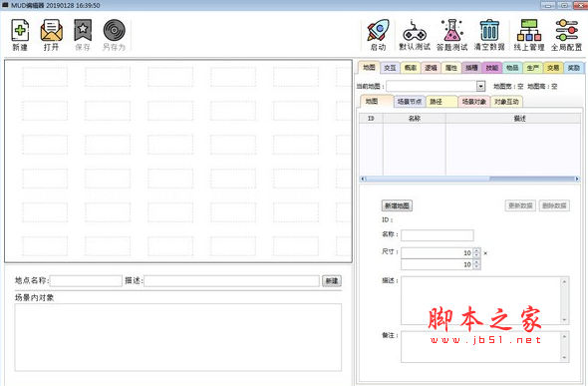
Task: Click the 场景内对象 list box
Action: (178, 337)
